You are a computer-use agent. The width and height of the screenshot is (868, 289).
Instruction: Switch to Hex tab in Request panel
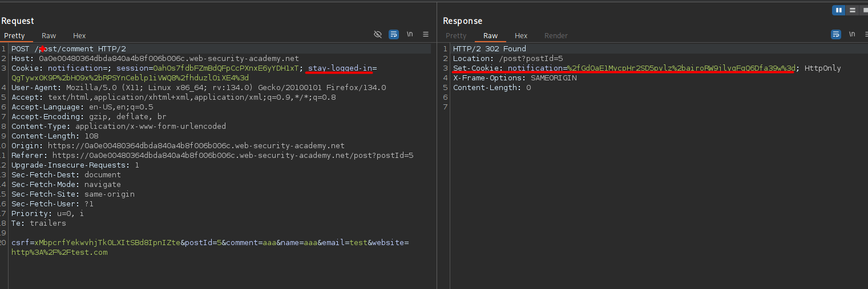click(79, 36)
